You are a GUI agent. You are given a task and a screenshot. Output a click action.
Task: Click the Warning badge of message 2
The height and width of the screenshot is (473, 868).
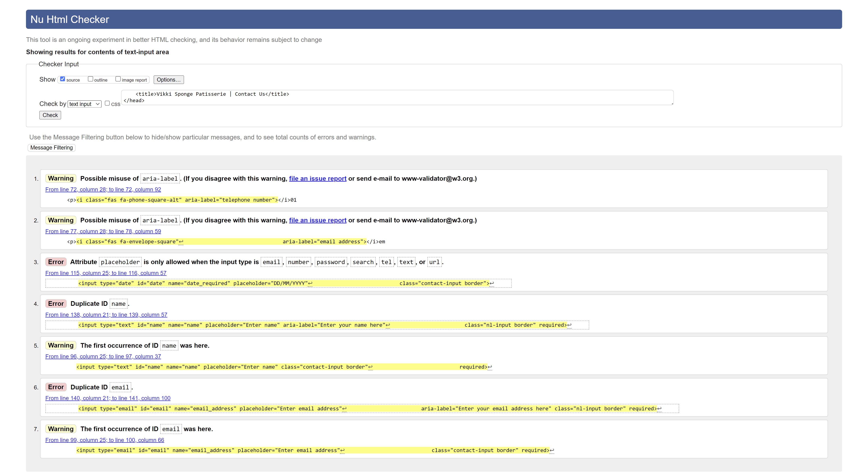[61, 220]
